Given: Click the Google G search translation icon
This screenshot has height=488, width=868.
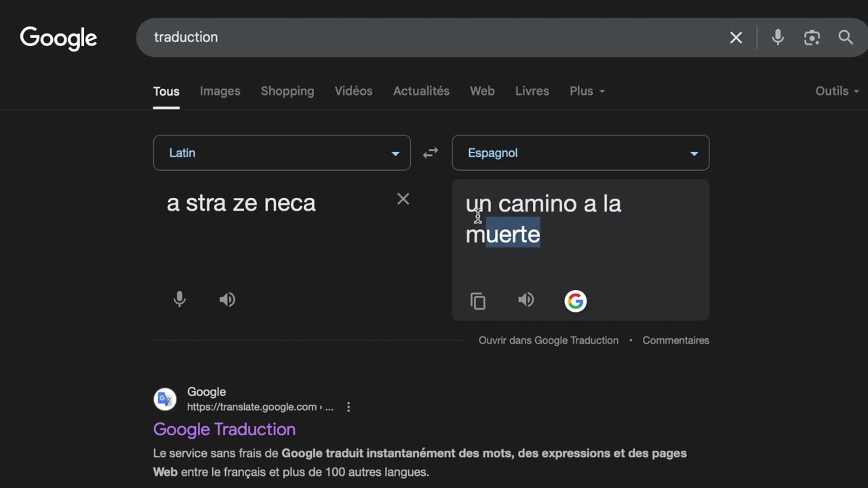Looking at the screenshot, I should 576,301.
